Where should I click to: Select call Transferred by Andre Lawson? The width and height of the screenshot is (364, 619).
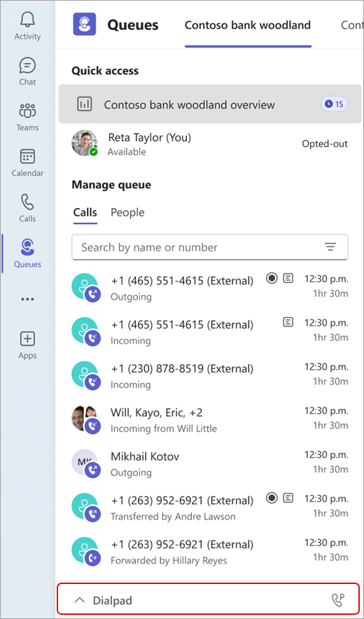[209, 507]
